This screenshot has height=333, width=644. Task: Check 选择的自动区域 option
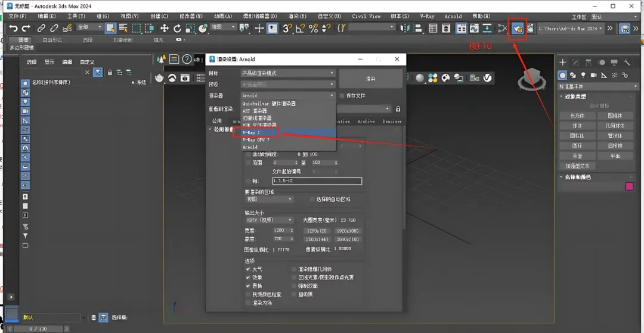point(312,200)
